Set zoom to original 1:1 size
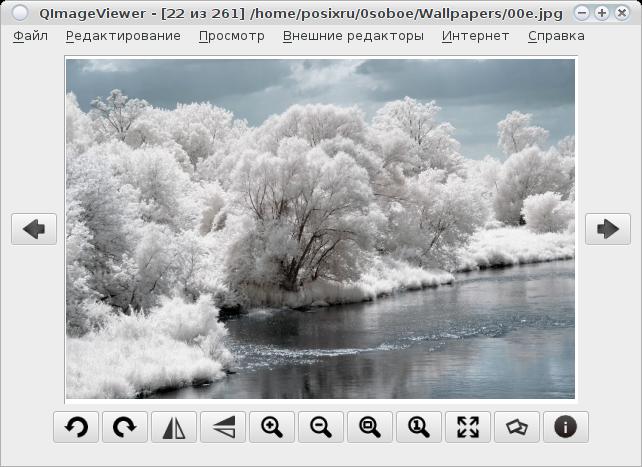642x467 pixels. pos(419,427)
